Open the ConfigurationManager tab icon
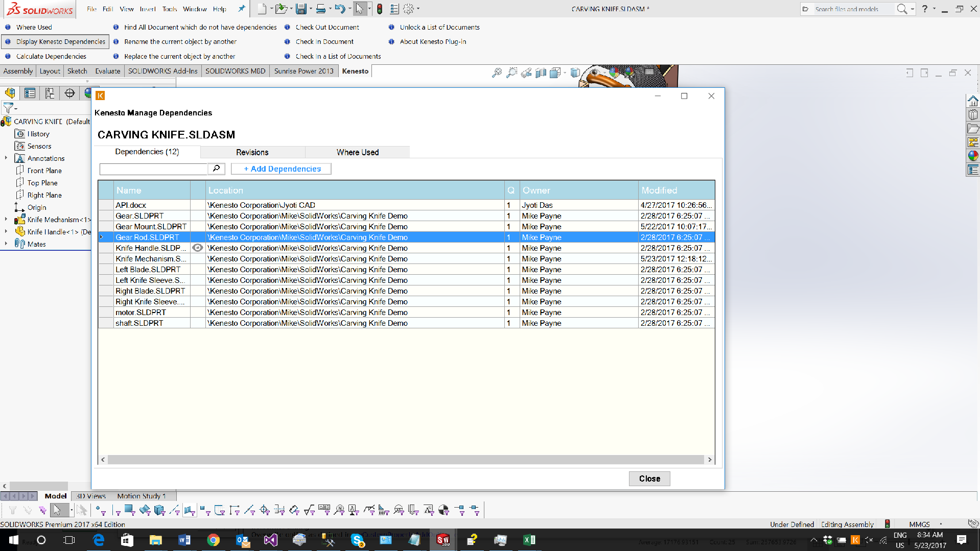 pos(50,93)
